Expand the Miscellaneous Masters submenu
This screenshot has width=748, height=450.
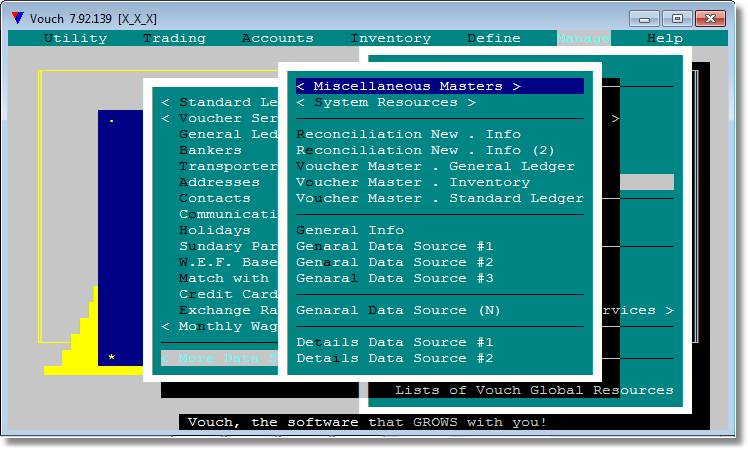click(x=439, y=86)
